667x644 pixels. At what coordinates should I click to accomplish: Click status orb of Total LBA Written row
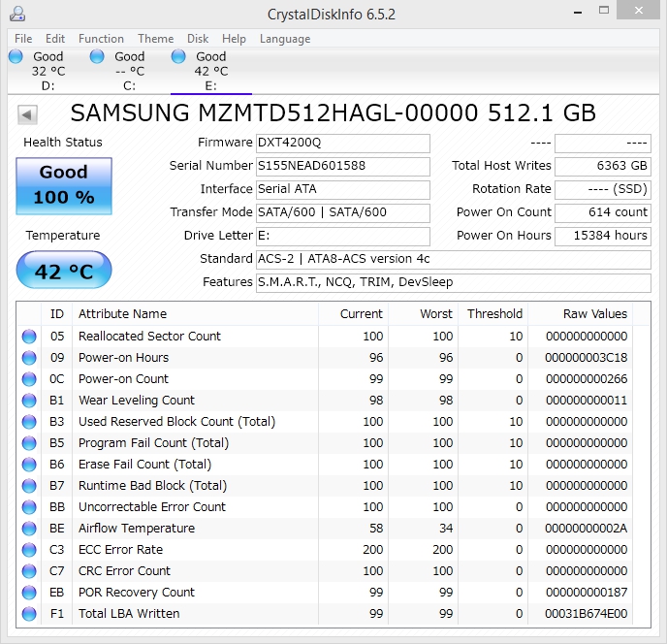[29, 614]
